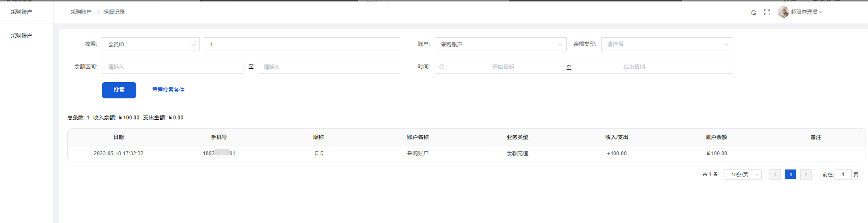Click the clock icon in date field
Image resolution: width=868 pixels, height=223 pixels.
point(442,67)
